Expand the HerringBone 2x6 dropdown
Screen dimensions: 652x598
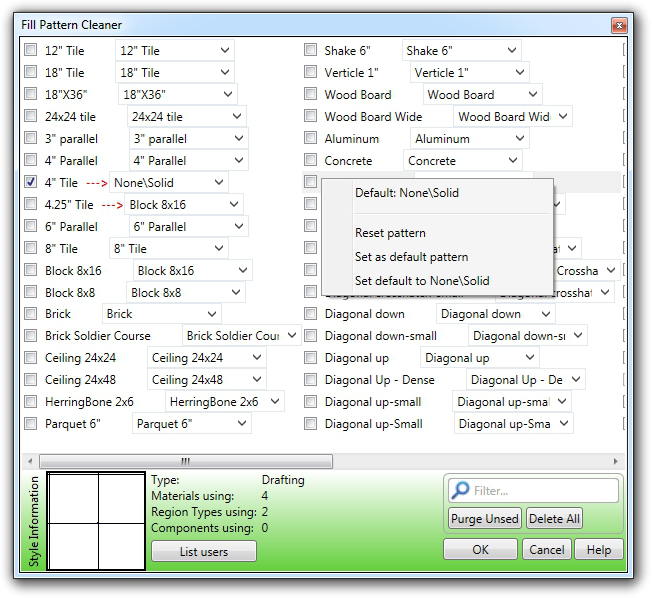pos(225,402)
